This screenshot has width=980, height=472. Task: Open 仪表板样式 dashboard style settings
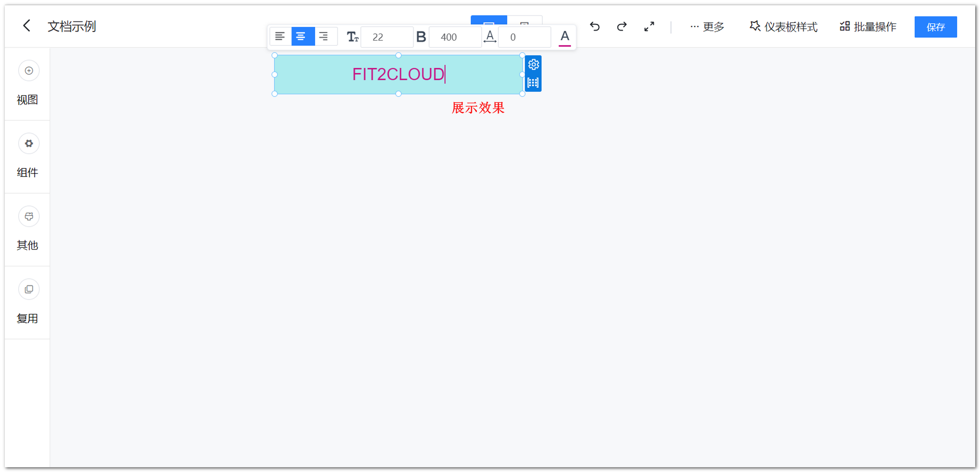pyautogui.click(x=783, y=27)
